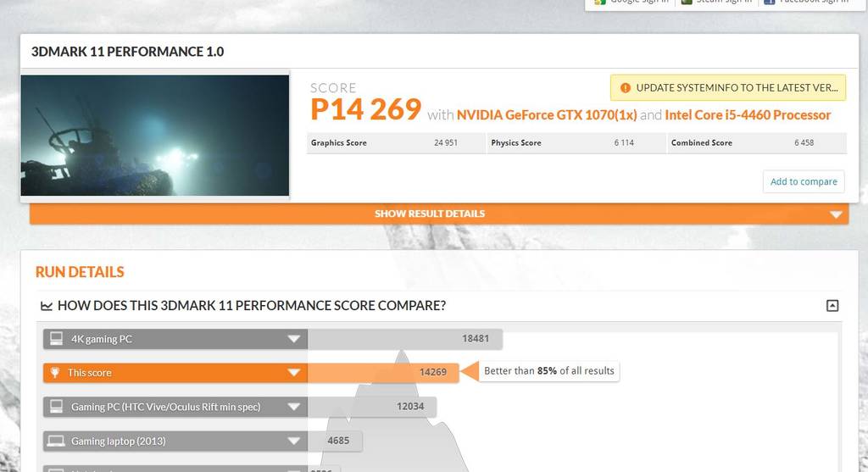868x472 pixels.
Task: Select the 4K gaming PC label
Action: point(102,339)
